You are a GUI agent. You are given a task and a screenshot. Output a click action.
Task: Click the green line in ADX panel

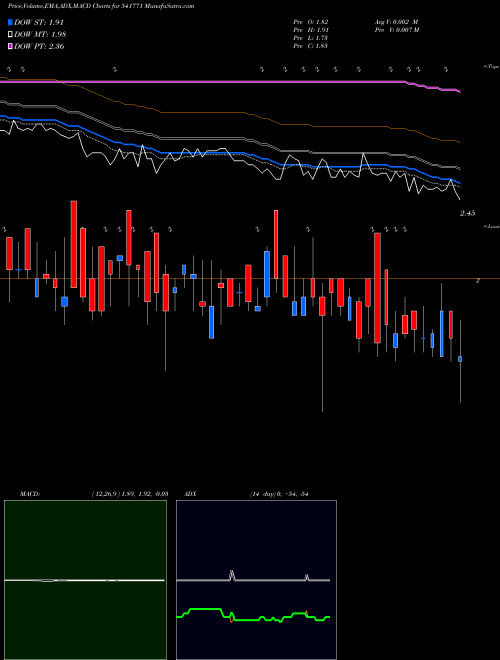click(253, 615)
